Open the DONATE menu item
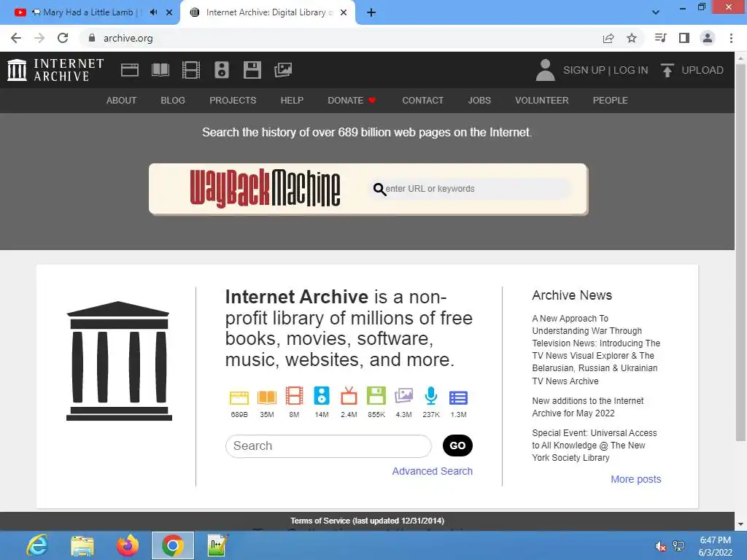This screenshot has height=560, width=747. pos(352,101)
